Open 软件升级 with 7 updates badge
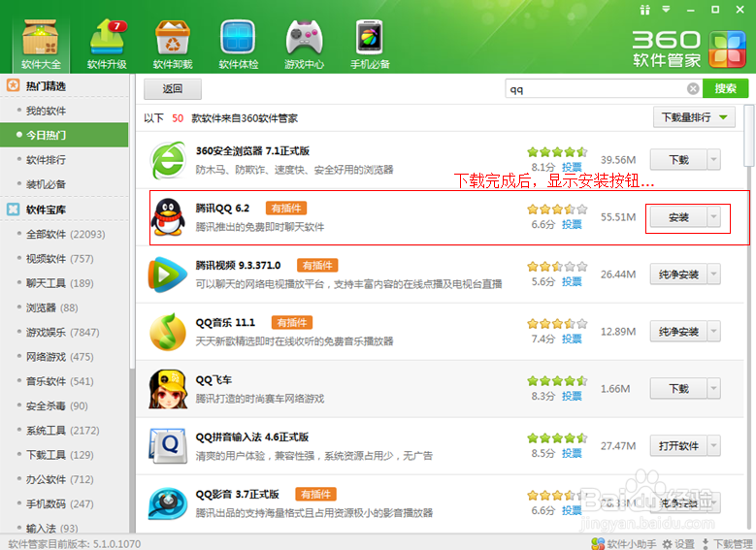This screenshot has width=756, height=550. [x=107, y=45]
